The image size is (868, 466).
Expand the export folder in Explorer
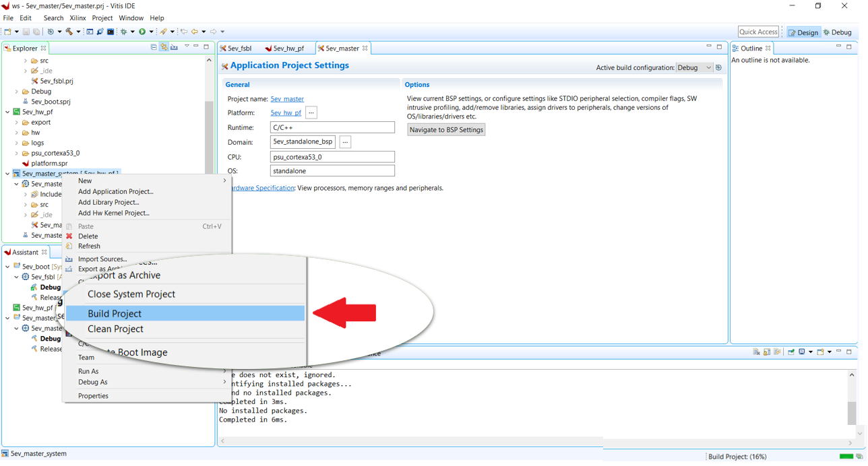[17, 123]
